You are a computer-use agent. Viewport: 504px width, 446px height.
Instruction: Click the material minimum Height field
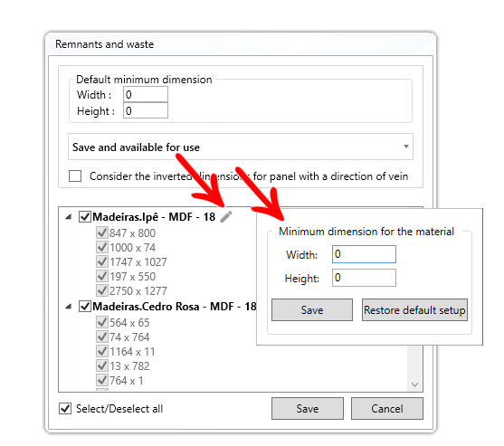click(364, 278)
